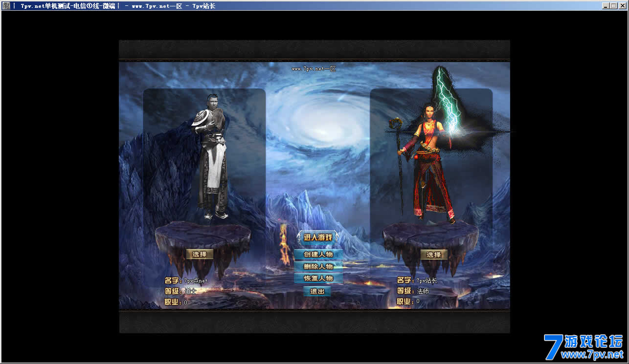Click the 法师 class text
The width and height of the screenshot is (629, 364).
coord(422,291)
